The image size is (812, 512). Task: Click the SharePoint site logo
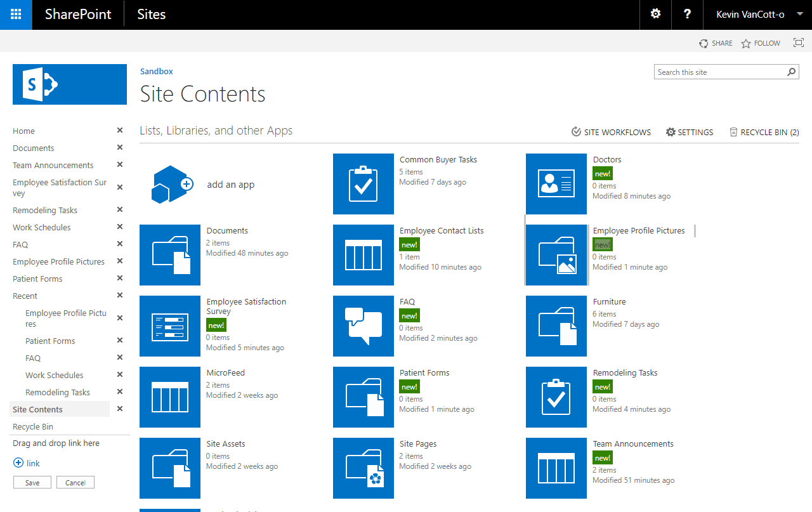pyautogui.click(x=70, y=84)
